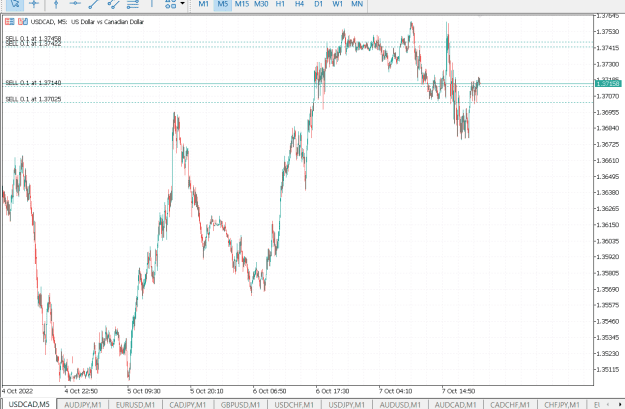
Task: Click the 6 Oct 06:50 time axis label
Action: (x=269, y=391)
